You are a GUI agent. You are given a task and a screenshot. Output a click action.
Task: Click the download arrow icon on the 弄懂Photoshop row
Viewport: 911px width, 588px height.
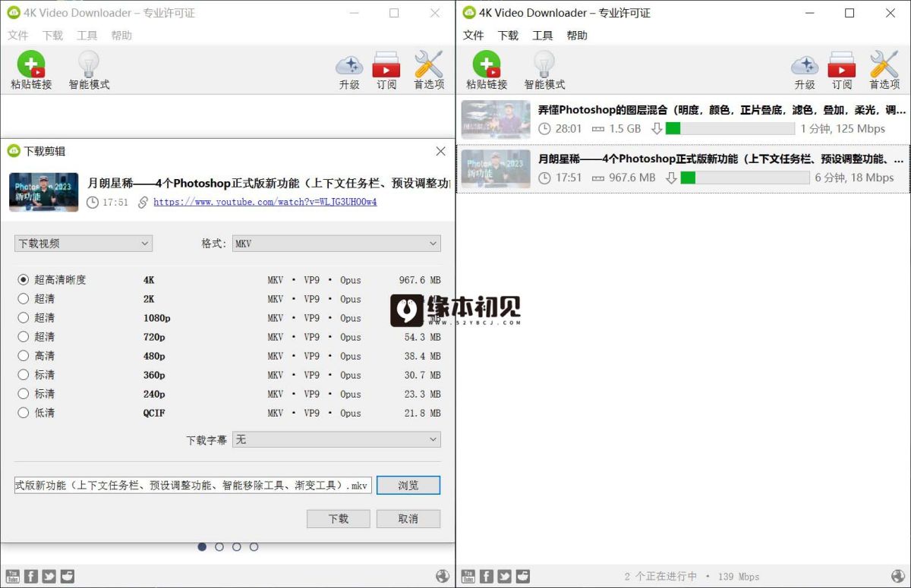click(x=657, y=129)
